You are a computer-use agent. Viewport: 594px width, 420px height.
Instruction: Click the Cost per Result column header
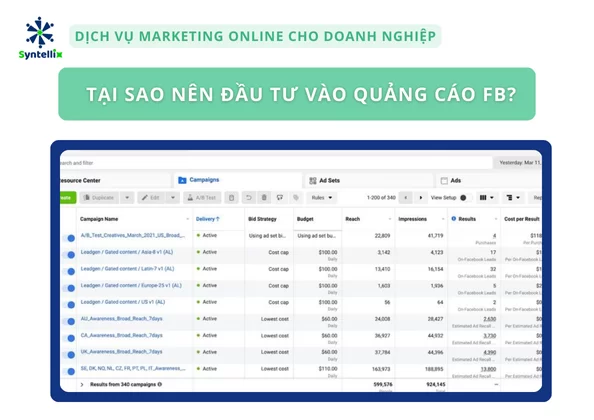[522, 219]
